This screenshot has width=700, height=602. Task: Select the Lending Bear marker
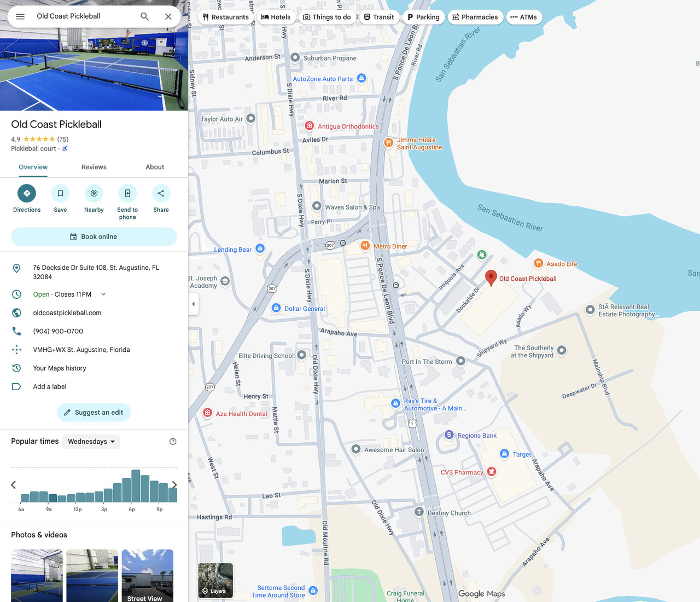(x=260, y=248)
